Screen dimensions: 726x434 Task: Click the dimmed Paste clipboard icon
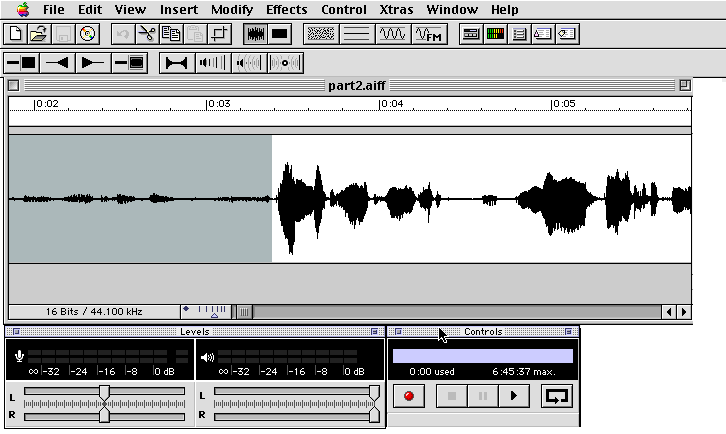pos(195,34)
